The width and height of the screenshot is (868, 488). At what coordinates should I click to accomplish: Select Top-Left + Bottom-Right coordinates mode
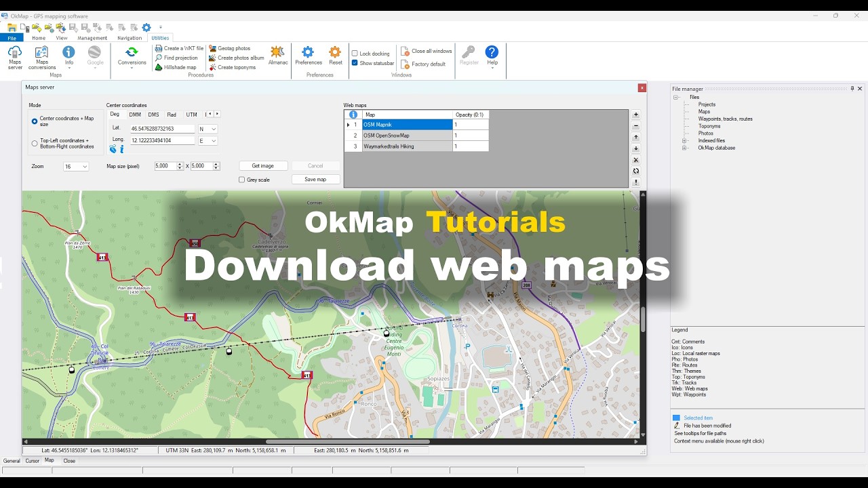point(35,143)
